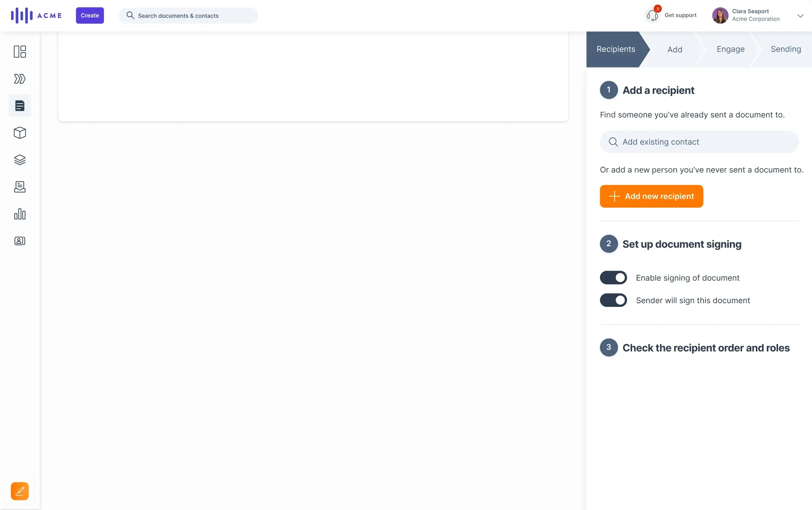Select the arrows/pipeline icon in sidebar
The width and height of the screenshot is (812, 510).
(19, 78)
